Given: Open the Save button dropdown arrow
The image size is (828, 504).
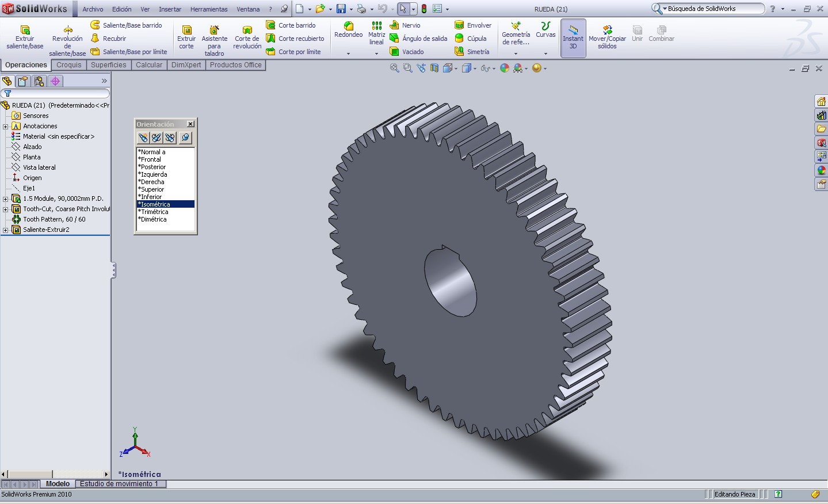Looking at the screenshot, I should [350, 9].
